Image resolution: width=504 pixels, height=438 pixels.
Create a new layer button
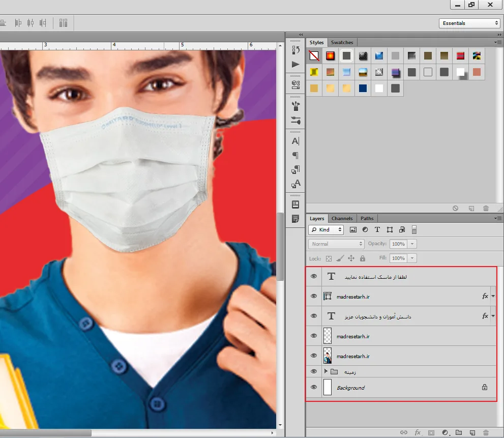coord(472,432)
